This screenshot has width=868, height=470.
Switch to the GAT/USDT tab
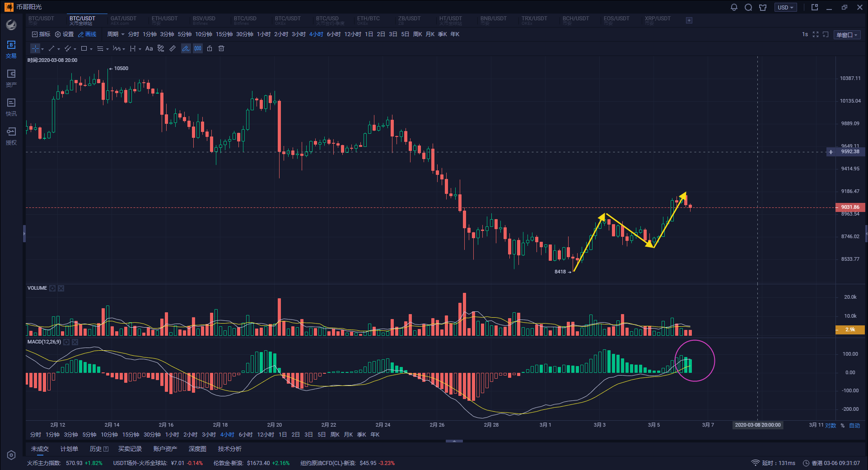tap(123, 20)
